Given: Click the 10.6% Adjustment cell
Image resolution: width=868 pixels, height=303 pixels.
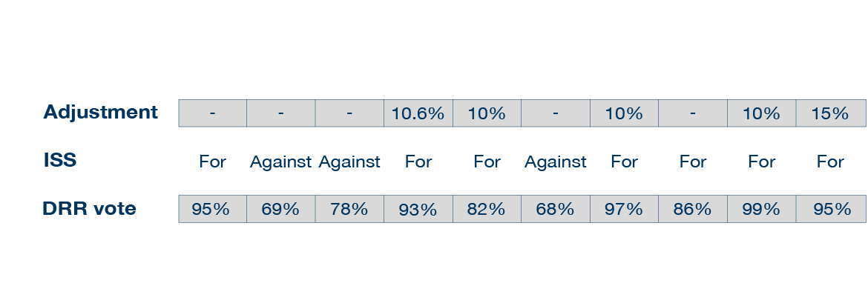Looking at the screenshot, I should (x=418, y=113).
